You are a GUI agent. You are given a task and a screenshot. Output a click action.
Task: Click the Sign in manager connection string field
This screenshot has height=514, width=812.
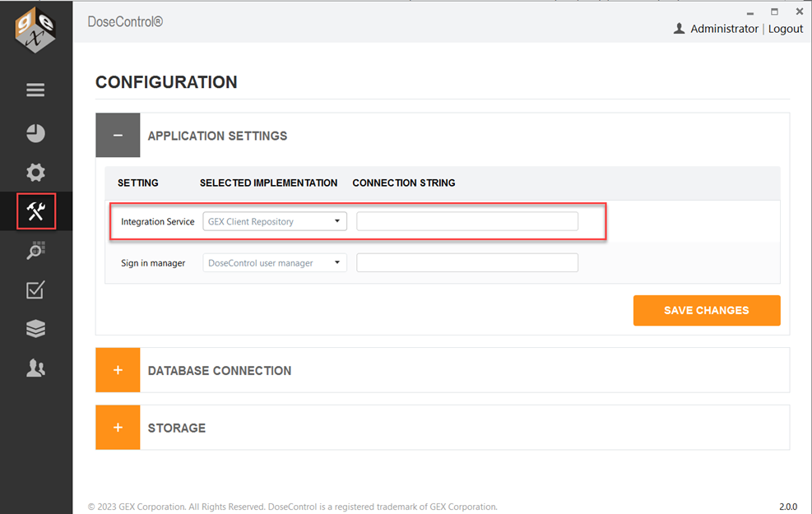coord(467,262)
